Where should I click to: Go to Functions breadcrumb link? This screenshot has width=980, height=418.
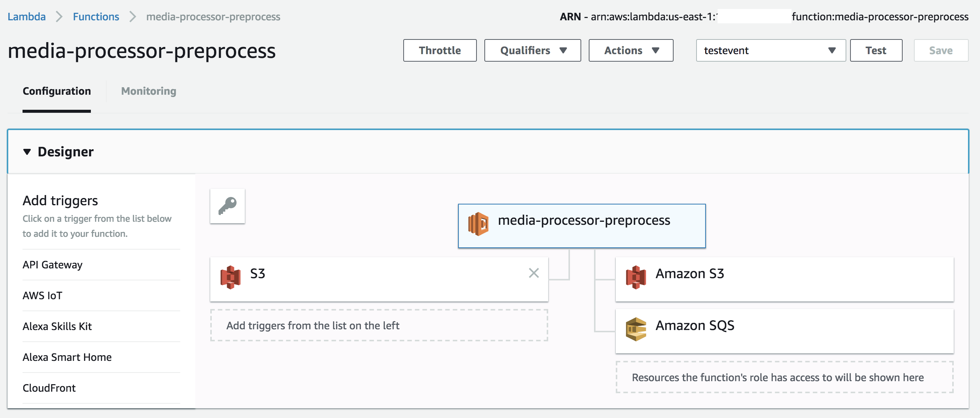click(x=96, y=17)
